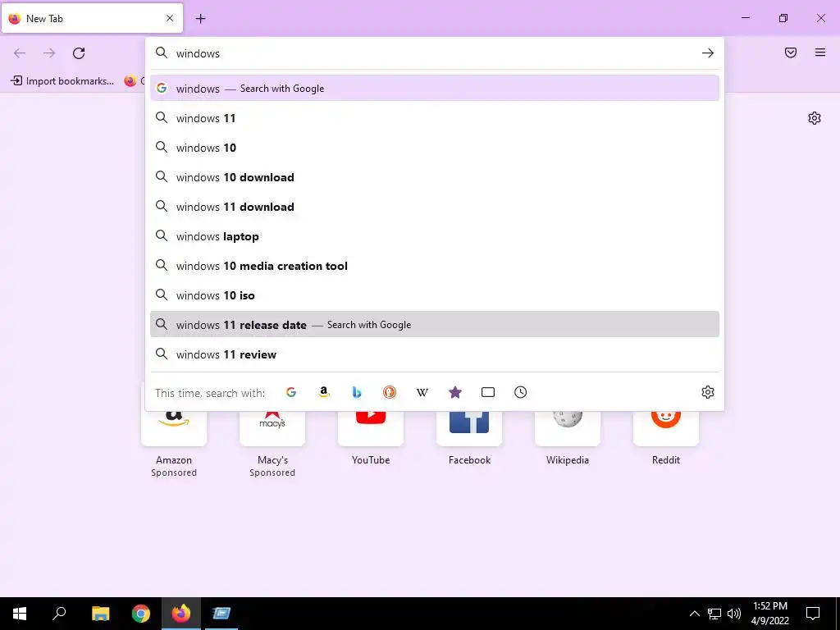The height and width of the screenshot is (630, 840).
Task: Search with Bing one-off icon
Action: tap(357, 392)
